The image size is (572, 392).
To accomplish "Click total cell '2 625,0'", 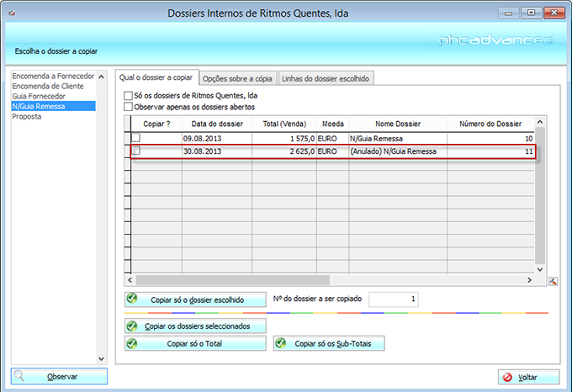I will tap(284, 151).
